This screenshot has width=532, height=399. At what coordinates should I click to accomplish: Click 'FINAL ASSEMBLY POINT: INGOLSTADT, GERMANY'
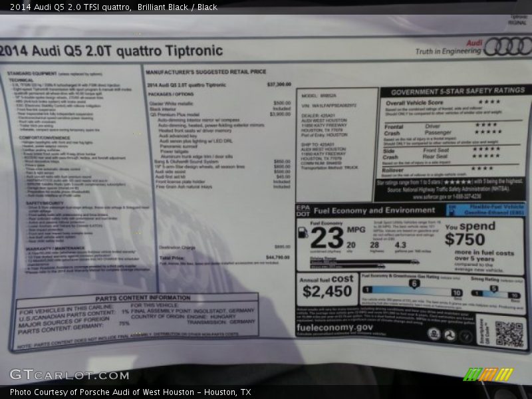click(192, 311)
